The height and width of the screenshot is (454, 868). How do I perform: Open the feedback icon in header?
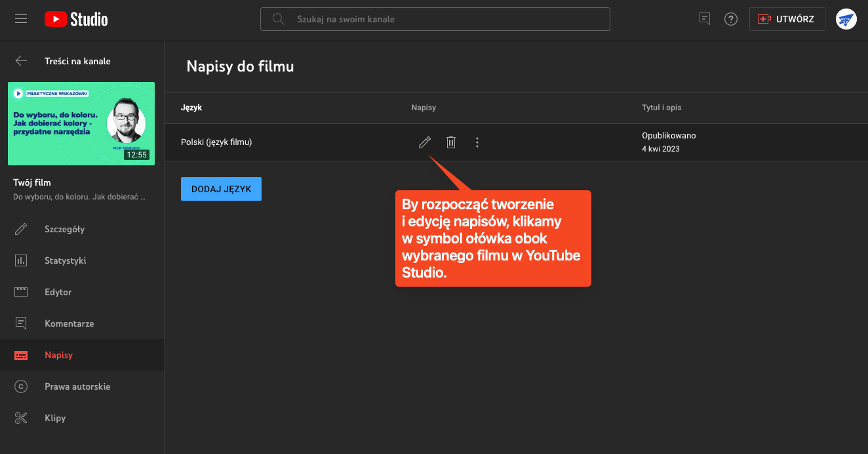pyautogui.click(x=705, y=19)
